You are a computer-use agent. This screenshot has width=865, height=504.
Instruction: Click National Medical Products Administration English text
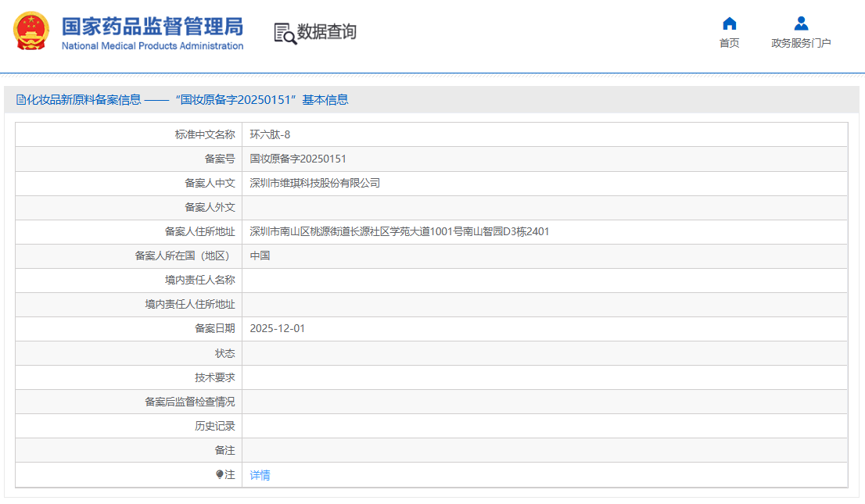(x=153, y=46)
